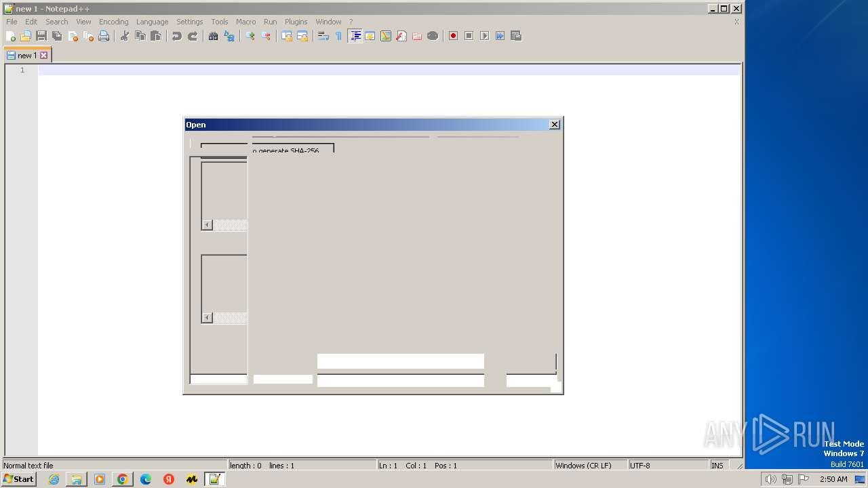
Task: Open Internet Explorer from taskbar
Action: tap(54, 479)
